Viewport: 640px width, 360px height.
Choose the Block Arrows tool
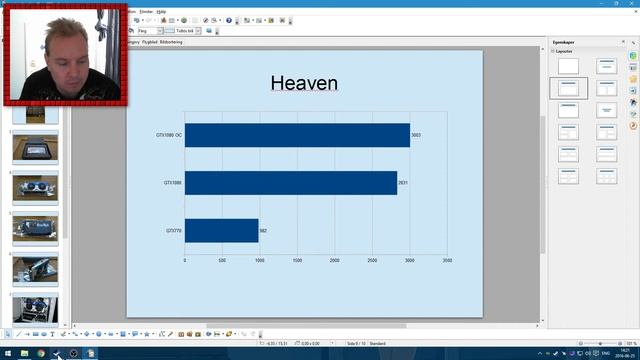tap(111, 334)
